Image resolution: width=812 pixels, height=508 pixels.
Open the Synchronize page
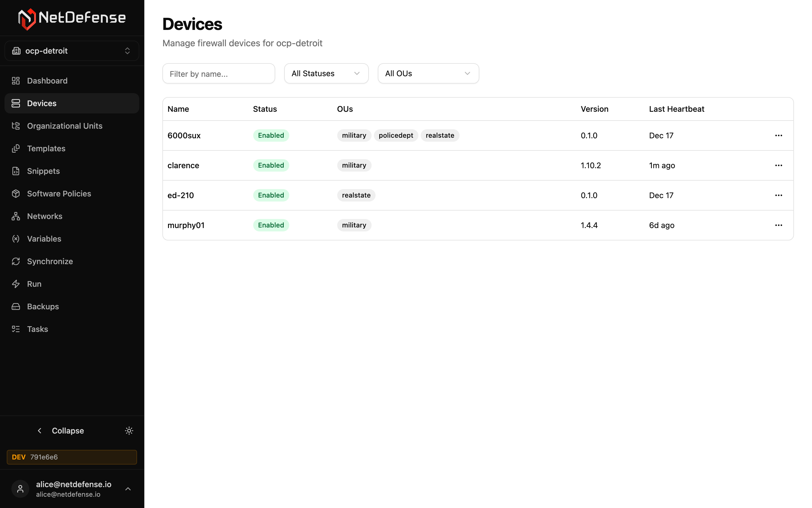72,261
